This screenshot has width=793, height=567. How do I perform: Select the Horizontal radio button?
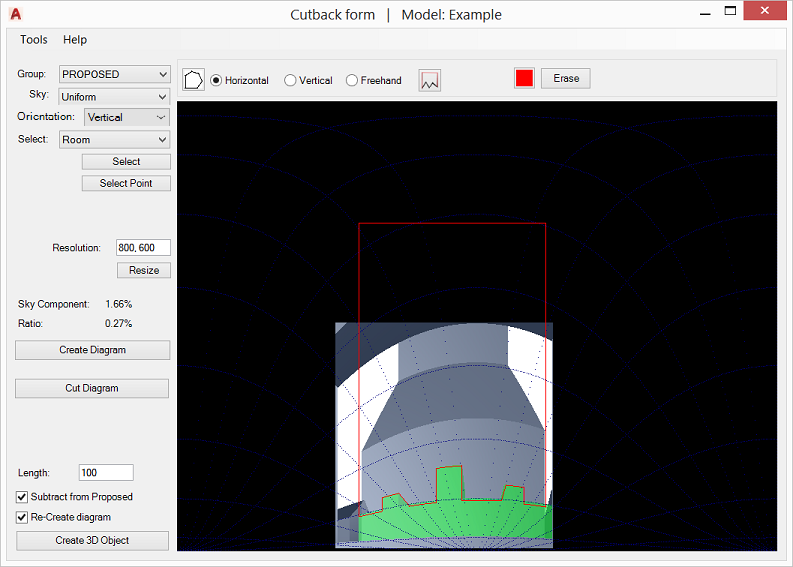(x=216, y=81)
